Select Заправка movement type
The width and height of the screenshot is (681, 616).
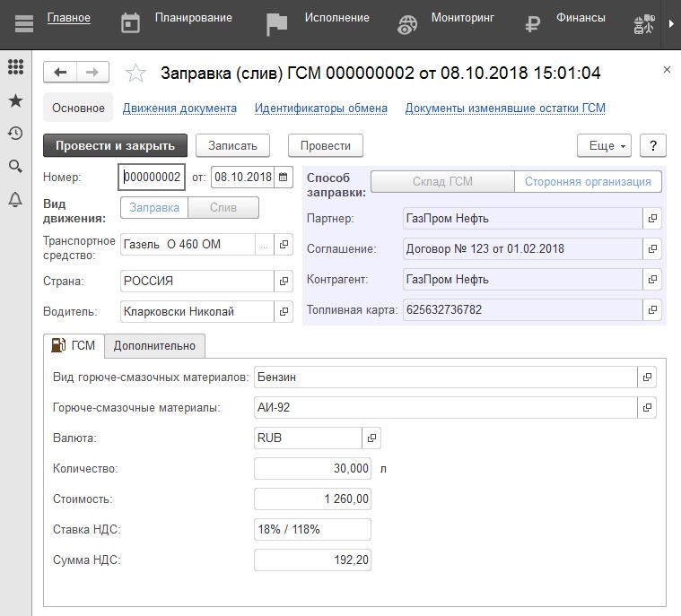tap(154, 207)
